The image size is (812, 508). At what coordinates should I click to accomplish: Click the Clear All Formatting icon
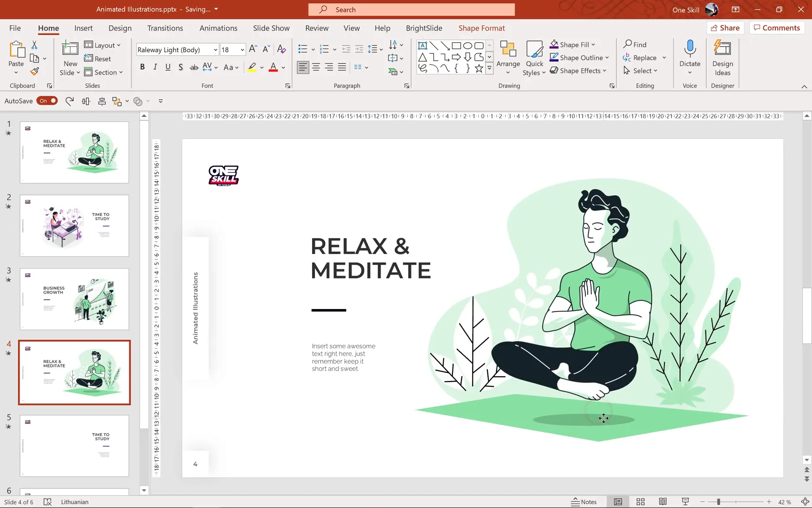[281, 49]
